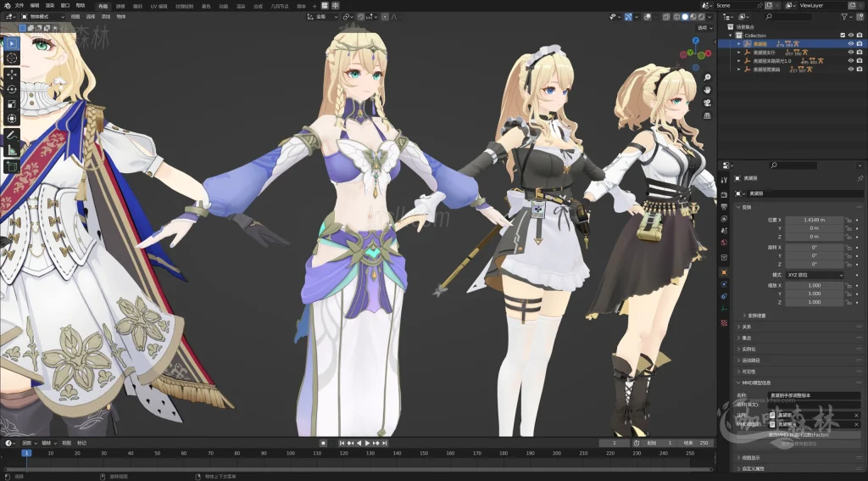Open the Scene properties tab
The width and height of the screenshot is (868, 481).
pyautogui.click(x=724, y=231)
